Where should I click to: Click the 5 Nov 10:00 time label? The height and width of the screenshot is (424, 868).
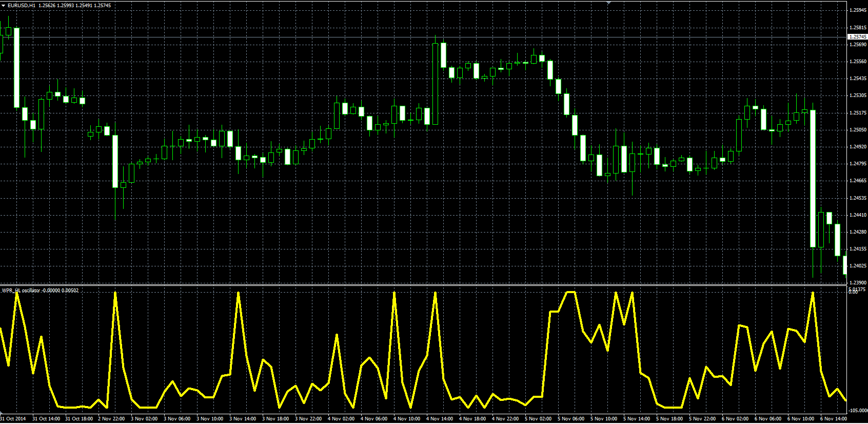pyautogui.click(x=604, y=419)
